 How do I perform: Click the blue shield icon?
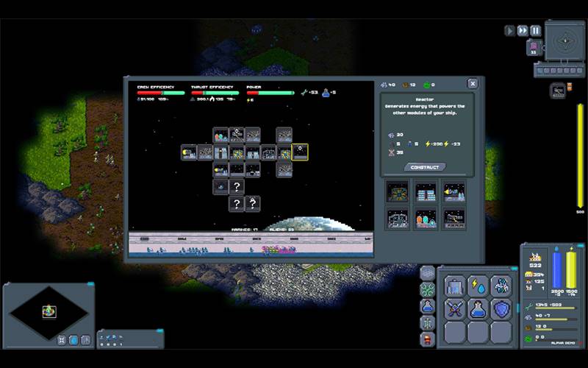pyautogui.click(x=501, y=308)
